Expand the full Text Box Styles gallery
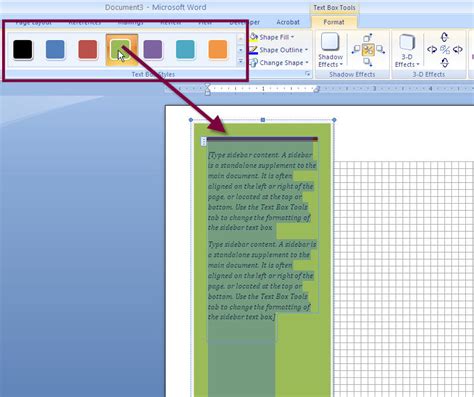 coord(241,61)
